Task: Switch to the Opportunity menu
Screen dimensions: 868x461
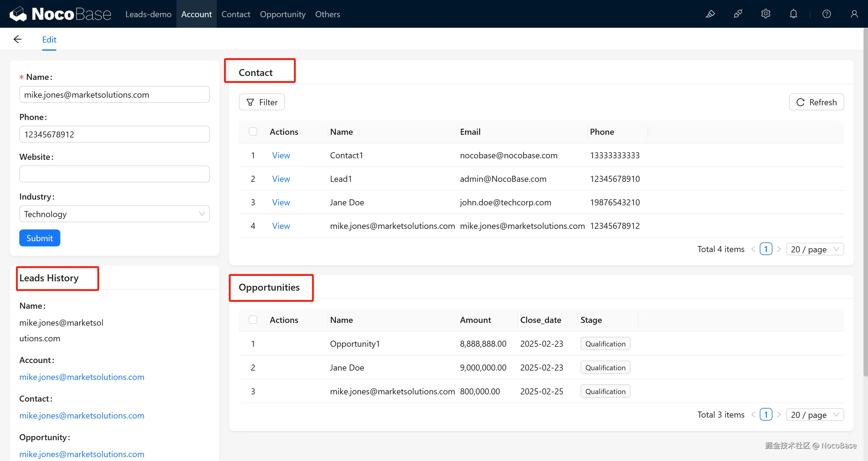Action: 282,14
